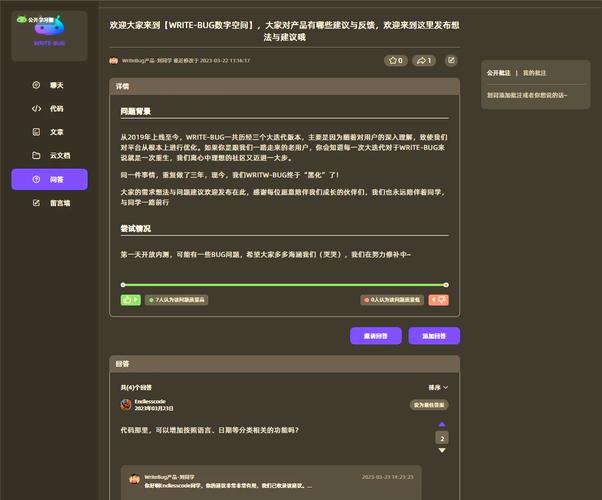Click the nested reply commenter's username
The width and height of the screenshot is (602, 500).
[x=169, y=477]
